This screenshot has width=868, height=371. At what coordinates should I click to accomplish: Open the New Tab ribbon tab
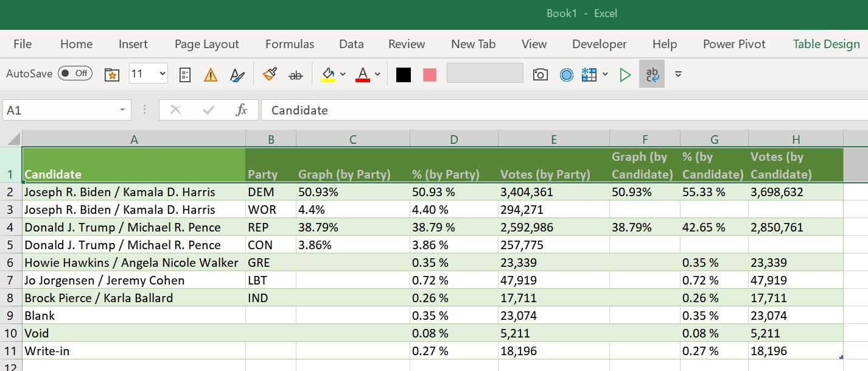pyautogui.click(x=474, y=44)
